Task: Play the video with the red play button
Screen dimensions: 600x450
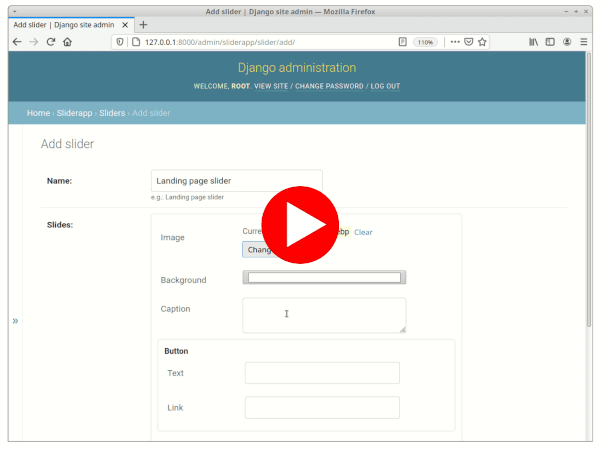Action: point(300,225)
